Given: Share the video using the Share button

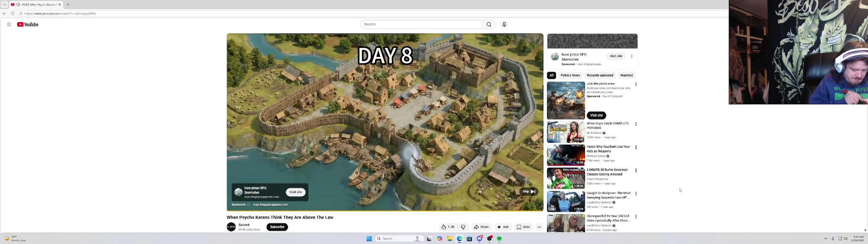Looking at the screenshot, I should coord(481,227).
